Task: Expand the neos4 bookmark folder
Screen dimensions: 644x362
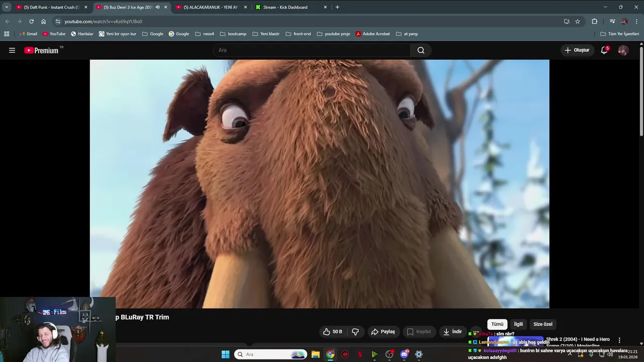Action: pos(205,34)
